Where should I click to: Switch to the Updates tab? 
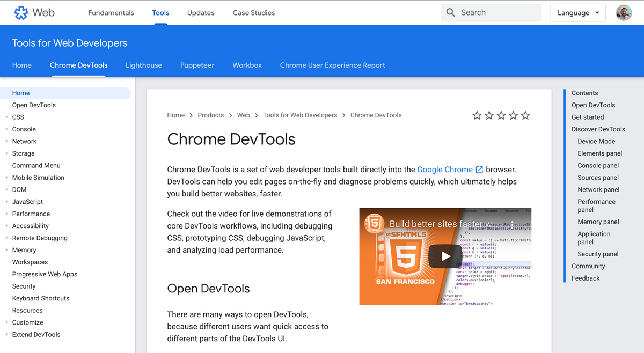coord(201,12)
